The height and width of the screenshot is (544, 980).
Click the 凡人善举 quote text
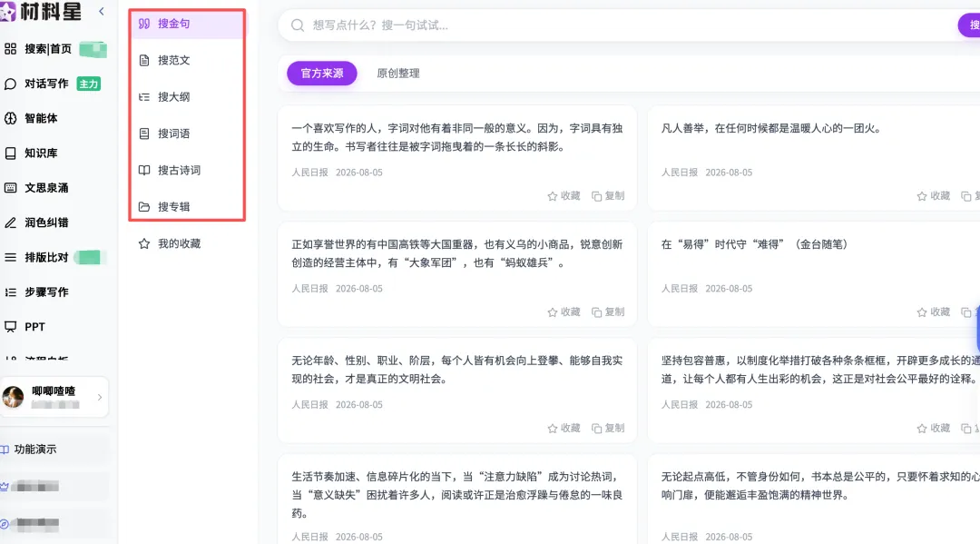[x=772, y=128]
